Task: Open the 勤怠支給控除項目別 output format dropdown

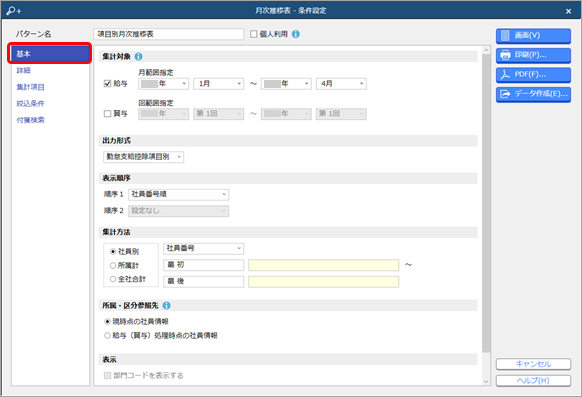Action: [143, 157]
